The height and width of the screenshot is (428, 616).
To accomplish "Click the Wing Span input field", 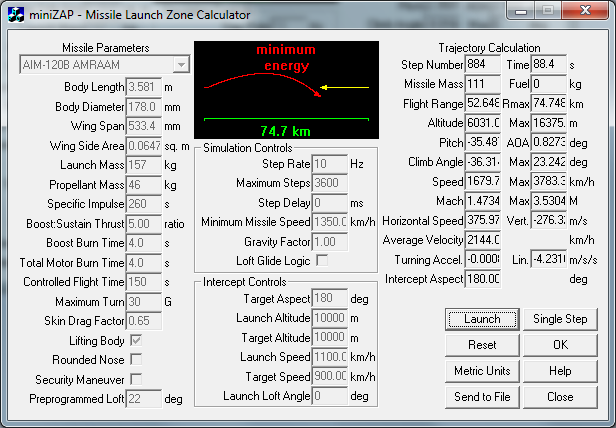I will click(x=144, y=126).
